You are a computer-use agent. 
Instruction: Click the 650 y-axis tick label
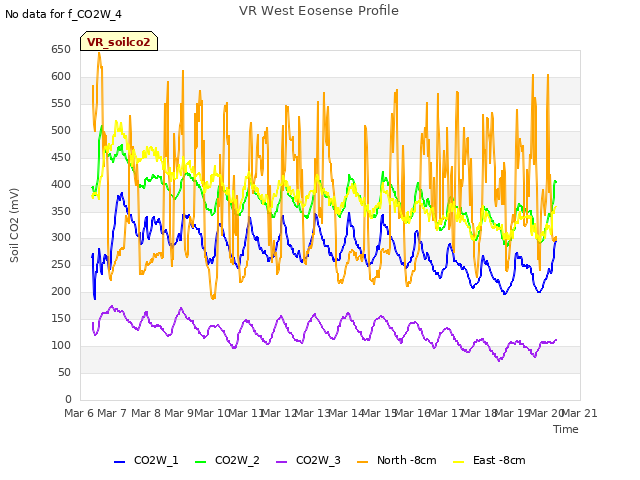[61, 49]
